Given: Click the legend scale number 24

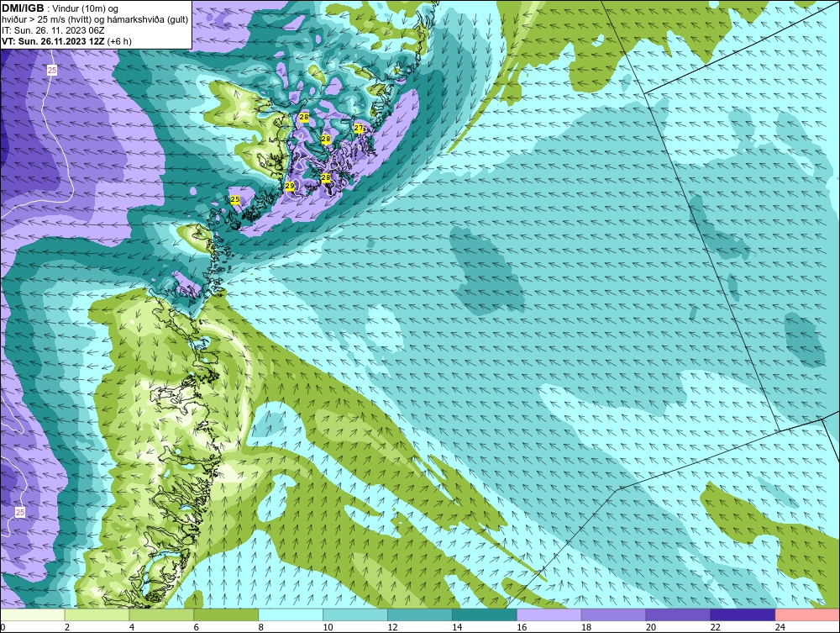Looking at the screenshot, I should click(780, 627).
